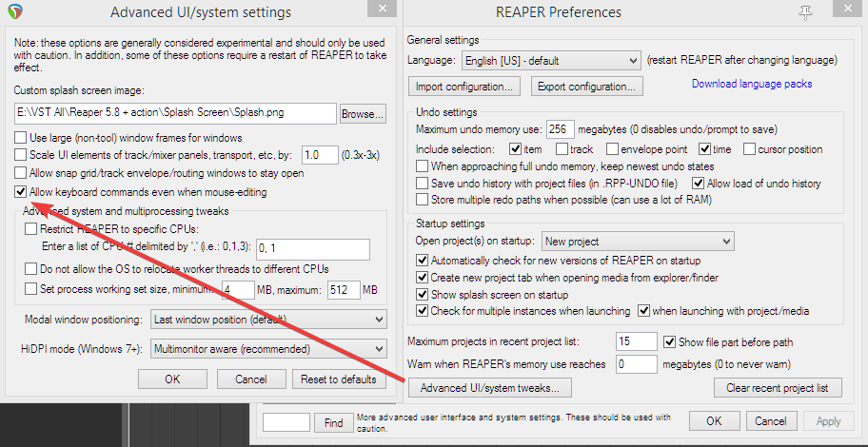Toggle Create new project tab when opening media
The height and width of the screenshot is (447, 868).
pos(422,277)
